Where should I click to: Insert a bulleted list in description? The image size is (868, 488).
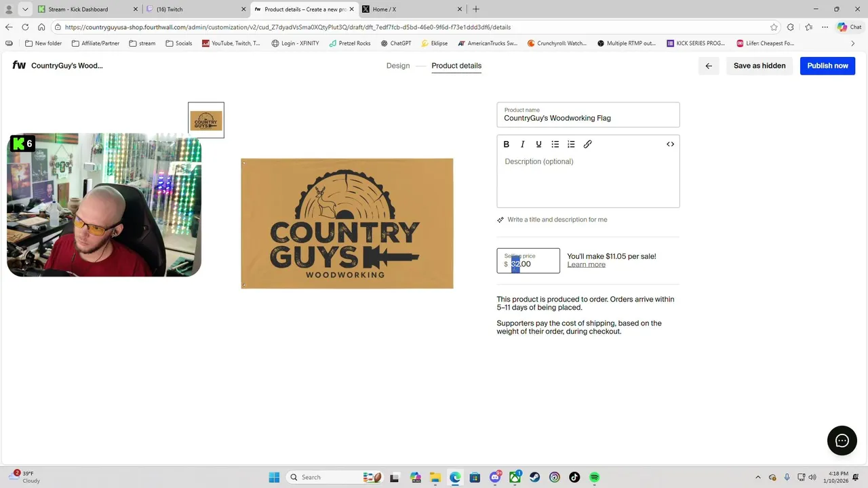pos(555,144)
